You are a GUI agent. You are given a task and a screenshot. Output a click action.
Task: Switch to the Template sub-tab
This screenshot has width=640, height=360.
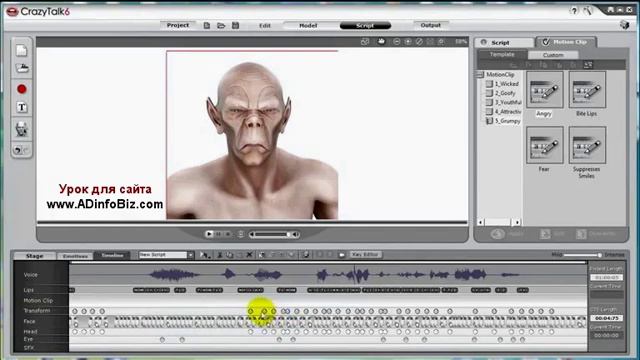pyautogui.click(x=502, y=54)
